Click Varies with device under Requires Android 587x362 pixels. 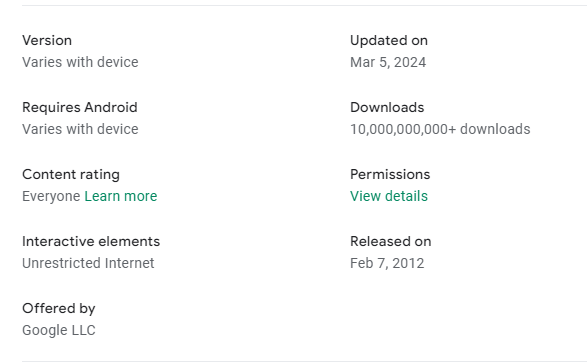[x=80, y=129]
